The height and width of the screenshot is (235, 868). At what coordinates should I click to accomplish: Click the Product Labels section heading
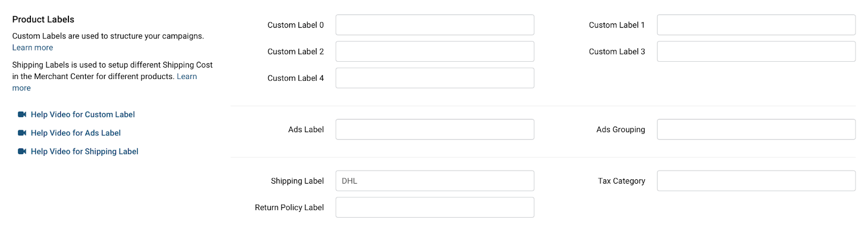pyautogui.click(x=43, y=19)
